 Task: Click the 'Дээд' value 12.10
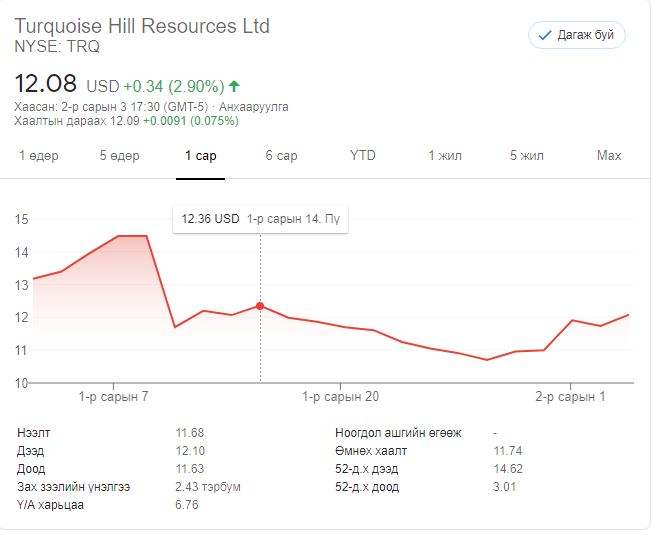(x=190, y=451)
